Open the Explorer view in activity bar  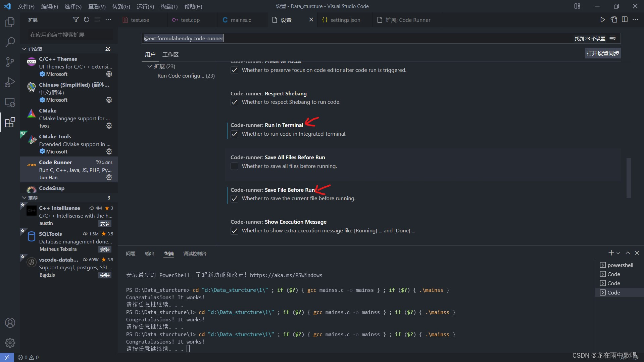[10, 22]
